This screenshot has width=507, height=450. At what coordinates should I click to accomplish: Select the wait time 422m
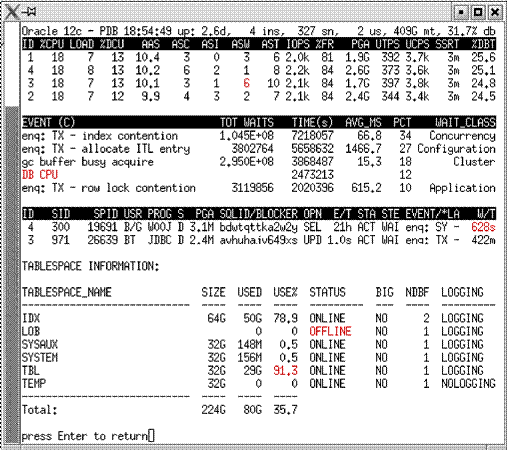click(483, 240)
